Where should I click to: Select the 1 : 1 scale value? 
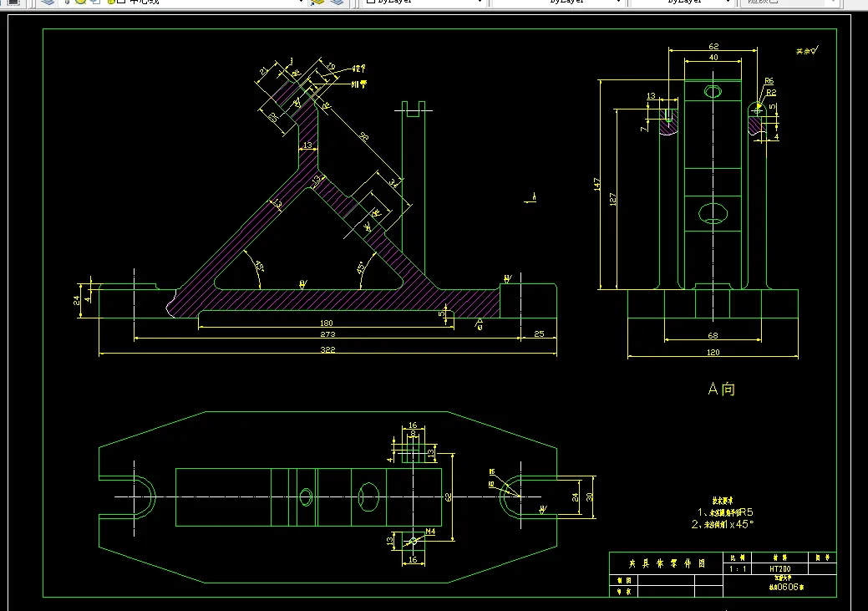(738, 569)
